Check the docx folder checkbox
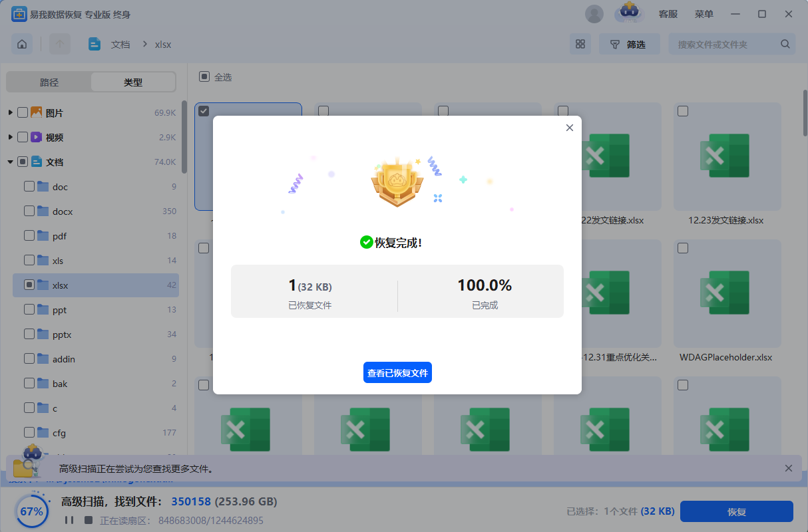The image size is (808, 532). pos(29,211)
